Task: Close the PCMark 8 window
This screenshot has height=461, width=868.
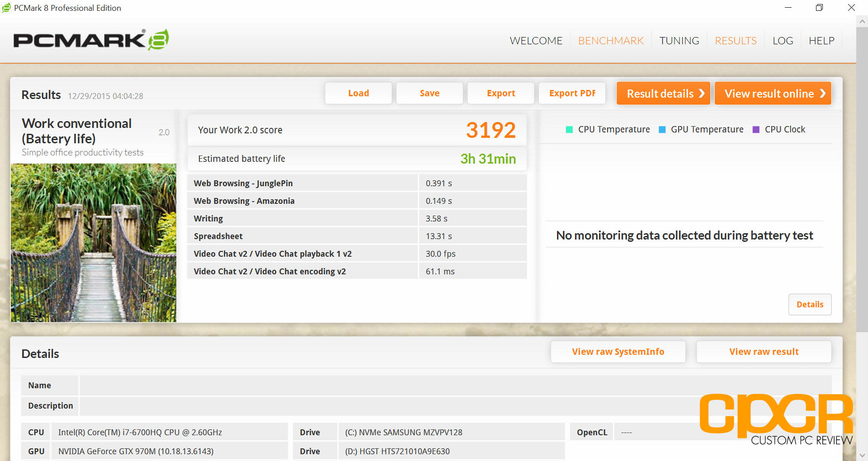Action: point(851,8)
